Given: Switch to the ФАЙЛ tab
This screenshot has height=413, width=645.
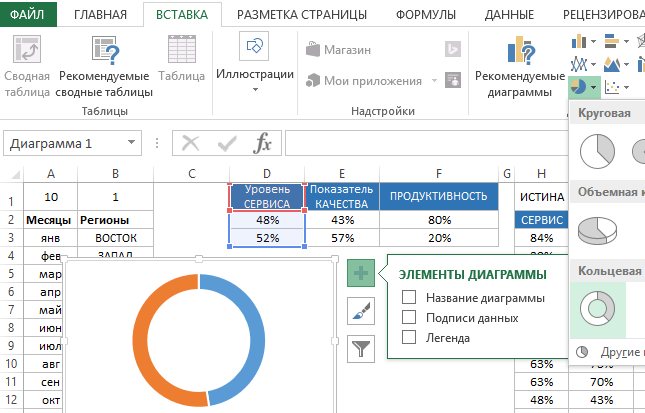Looking at the screenshot, I should pyautogui.click(x=28, y=14).
